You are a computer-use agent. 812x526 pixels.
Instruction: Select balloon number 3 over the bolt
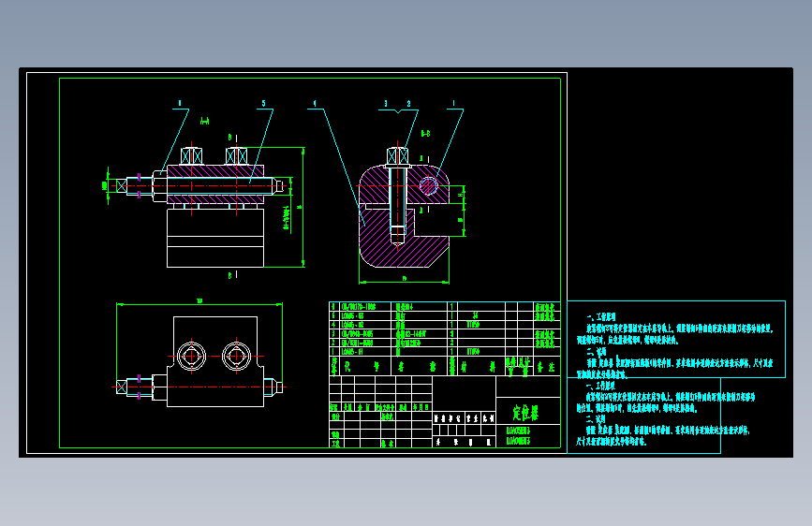pyautogui.click(x=385, y=104)
